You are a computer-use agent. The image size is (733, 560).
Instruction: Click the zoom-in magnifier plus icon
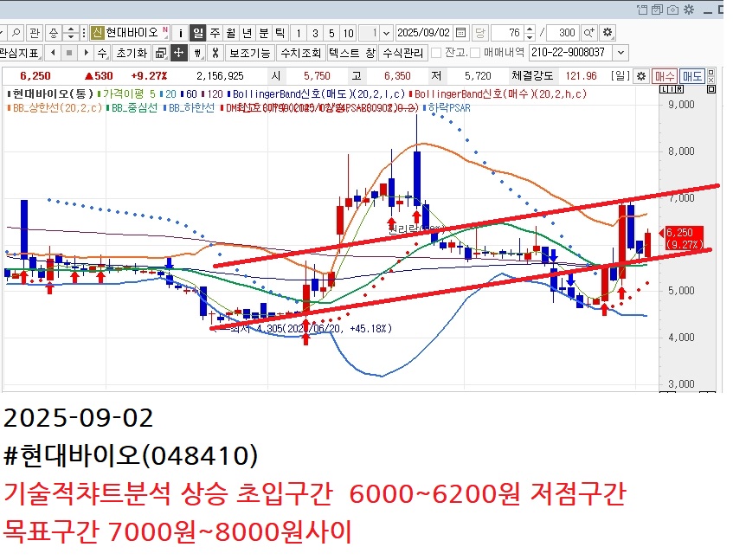point(589,33)
